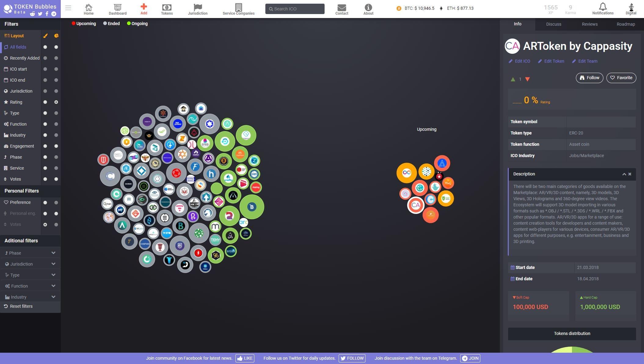Expand the Function additional filter
The height and width of the screenshot is (364, 644).
point(30,286)
